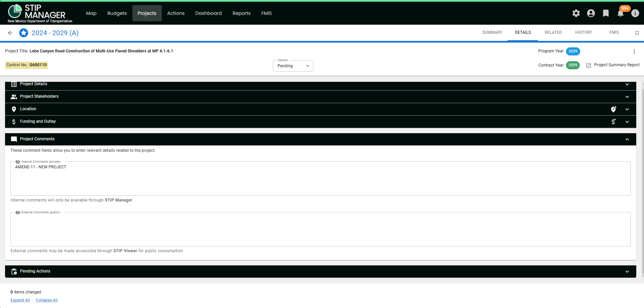Click the add funding dollar icon
Screen dimensions: 644x308
[x=614, y=122]
